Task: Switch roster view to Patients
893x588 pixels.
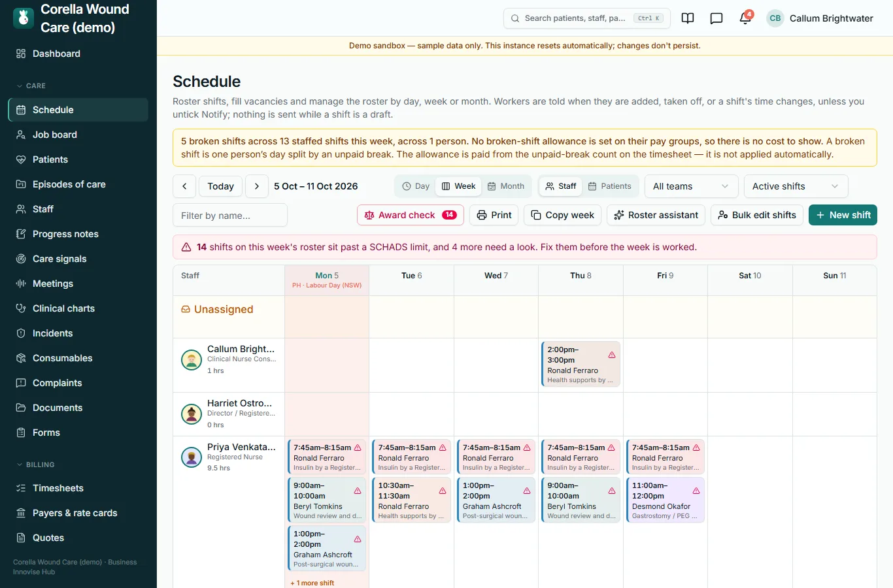Action: pyautogui.click(x=609, y=186)
